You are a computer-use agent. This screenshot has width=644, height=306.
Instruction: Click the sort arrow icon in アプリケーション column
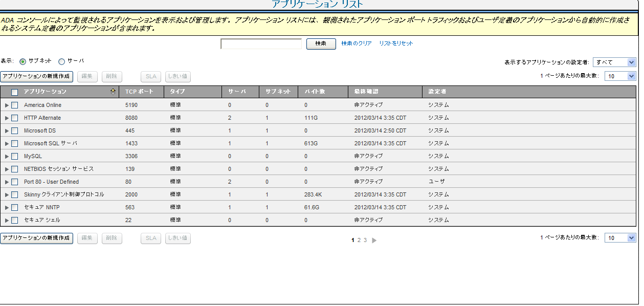[113, 92]
